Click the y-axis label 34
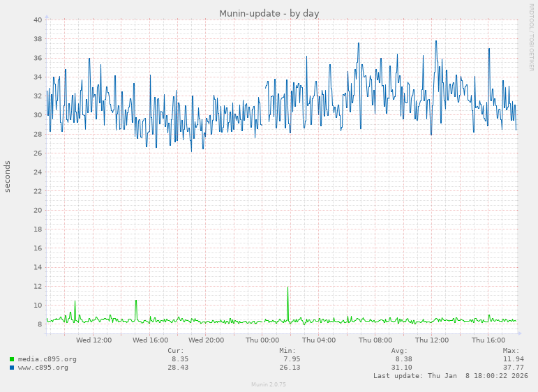The height and width of the screenshot is (392, 538). [x=38, y=77]
